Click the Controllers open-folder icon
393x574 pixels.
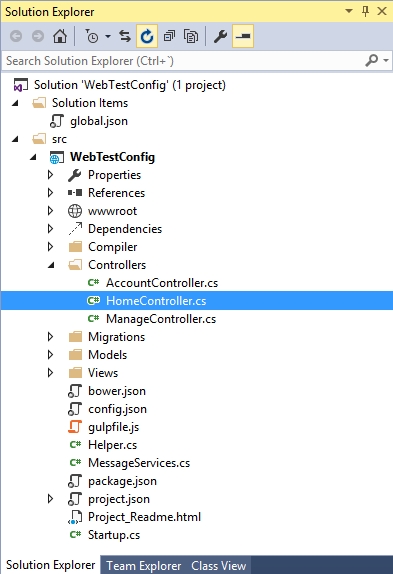75,265
